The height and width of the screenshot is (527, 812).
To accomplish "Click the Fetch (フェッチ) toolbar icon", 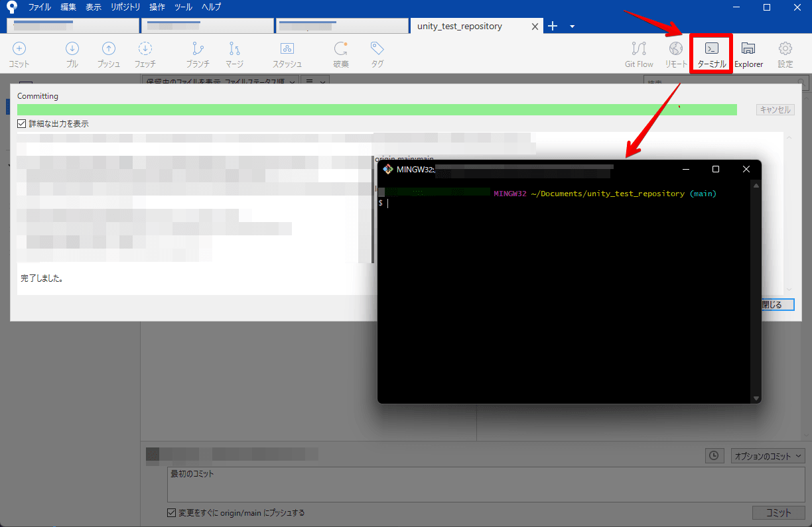I will coord(145,54).
